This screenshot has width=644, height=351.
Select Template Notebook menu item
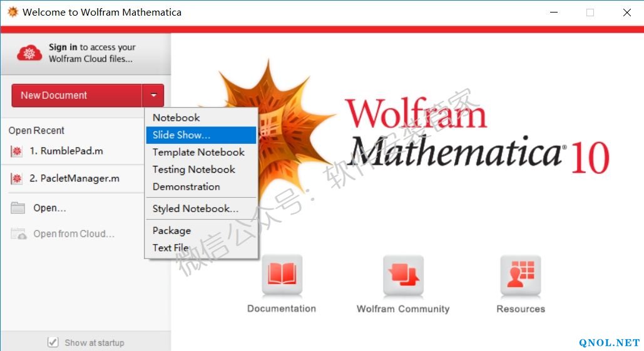(198, 152)
